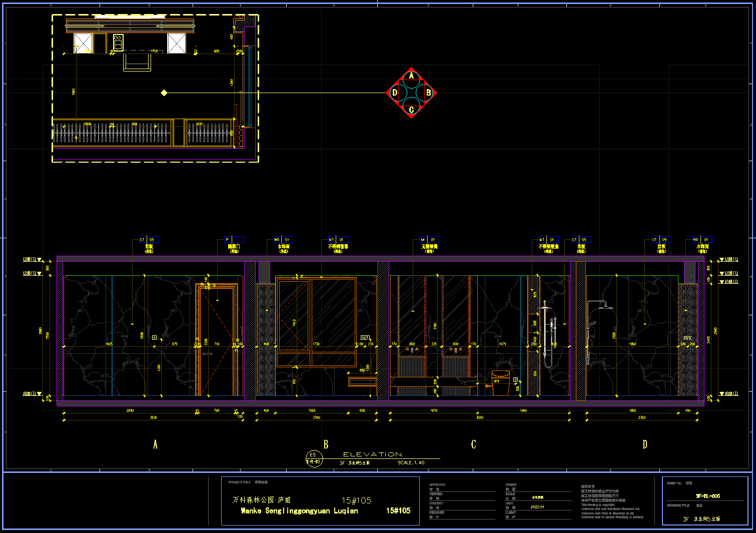Image resolution: width=756 pixels, height=533 pixels.
Task: Select the mirror cabinet in elevation B
Action: coord(316,322)
